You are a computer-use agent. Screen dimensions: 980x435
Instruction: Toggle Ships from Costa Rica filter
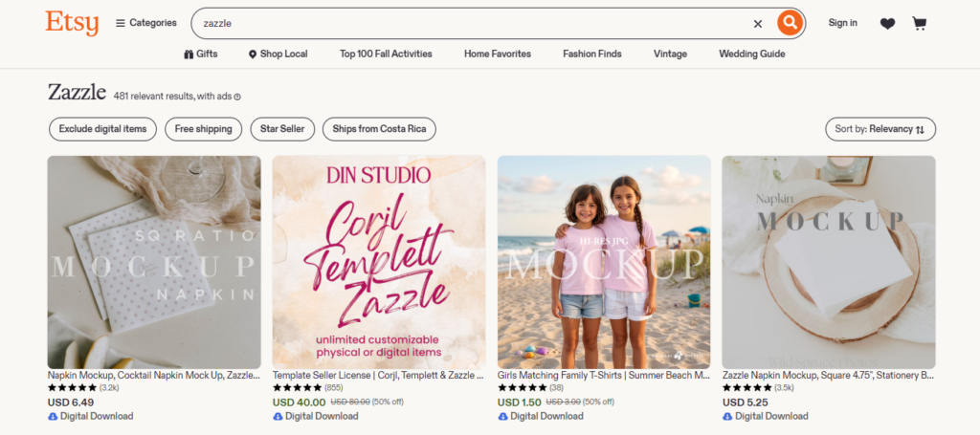[379, 129]
